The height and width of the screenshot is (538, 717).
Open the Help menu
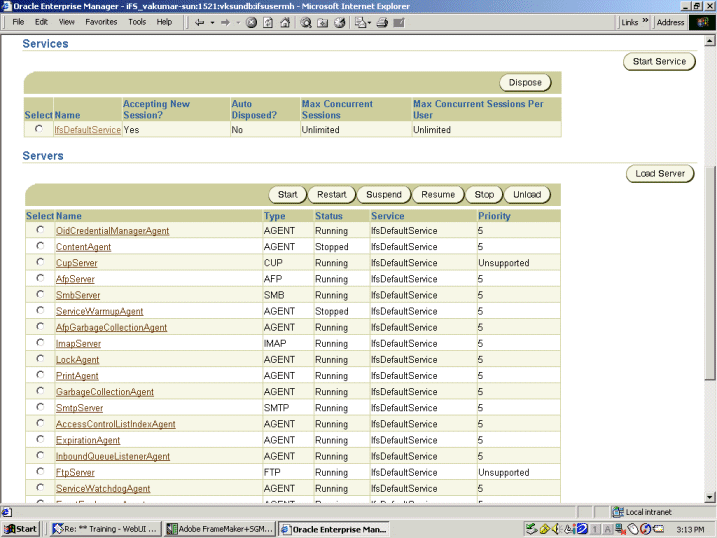point(164,22)
